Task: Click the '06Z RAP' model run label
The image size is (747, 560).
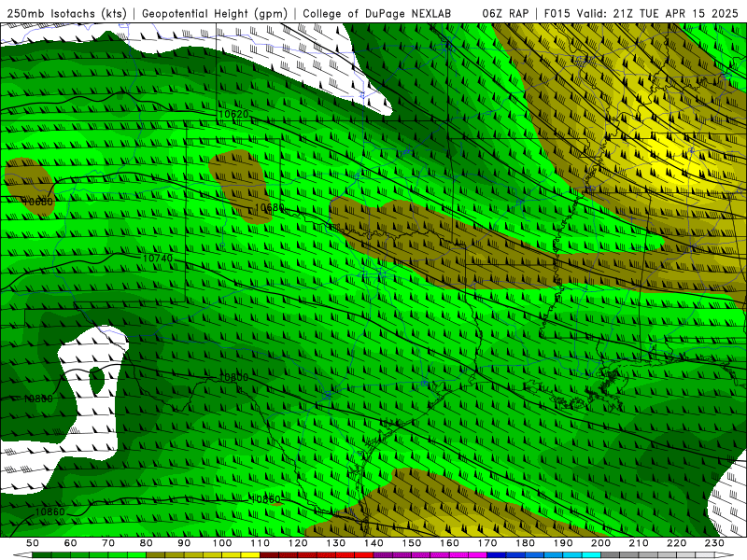Action: pos(505,14)
